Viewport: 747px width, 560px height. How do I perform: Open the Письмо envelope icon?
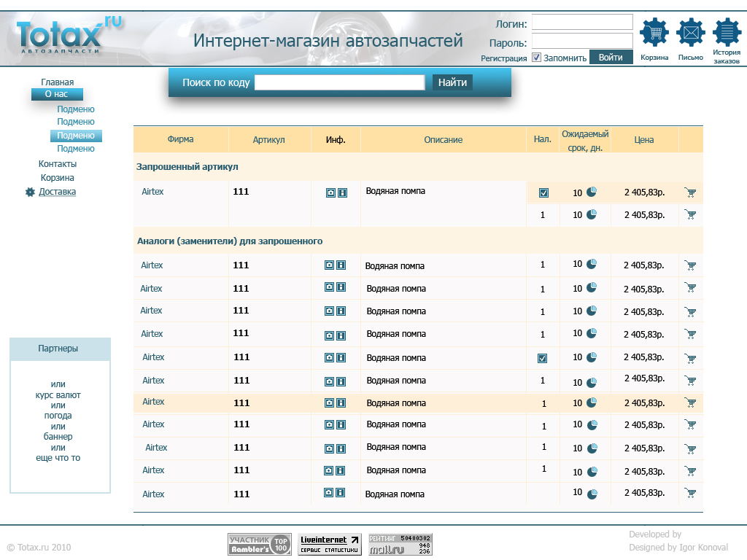click(689, 31)
